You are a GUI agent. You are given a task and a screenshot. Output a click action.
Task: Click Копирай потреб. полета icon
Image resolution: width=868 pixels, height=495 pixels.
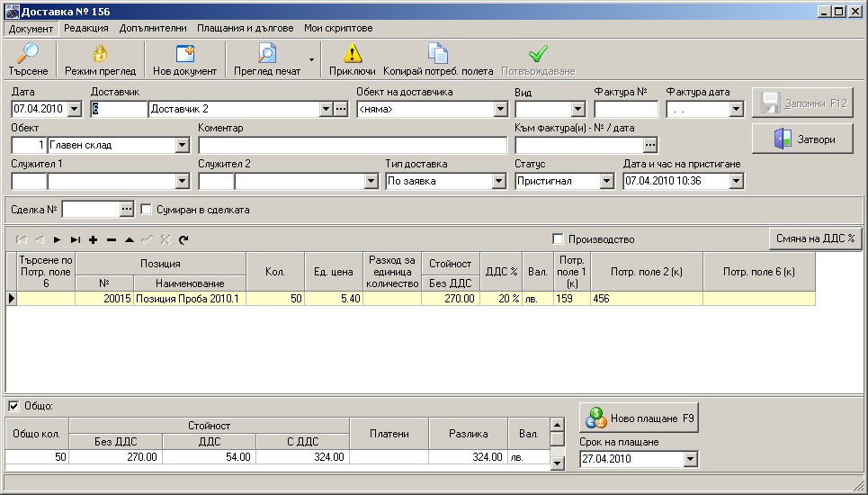coord(438,54)
